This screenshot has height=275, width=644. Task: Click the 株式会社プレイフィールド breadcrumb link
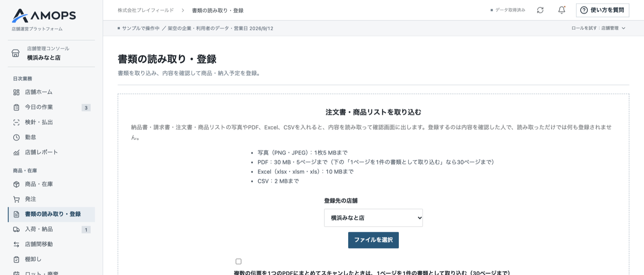(x=146, y=10)
